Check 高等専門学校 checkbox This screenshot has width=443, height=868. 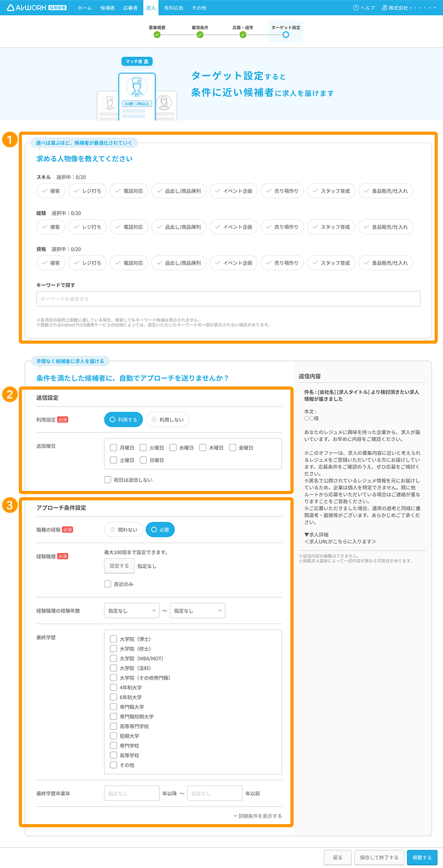coord(113,726)
